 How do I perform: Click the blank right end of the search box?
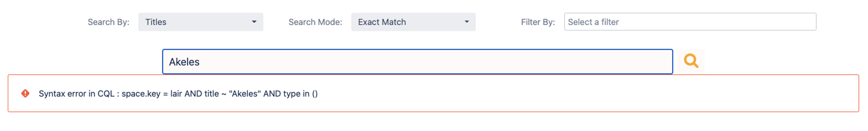(x=588, y=62)
